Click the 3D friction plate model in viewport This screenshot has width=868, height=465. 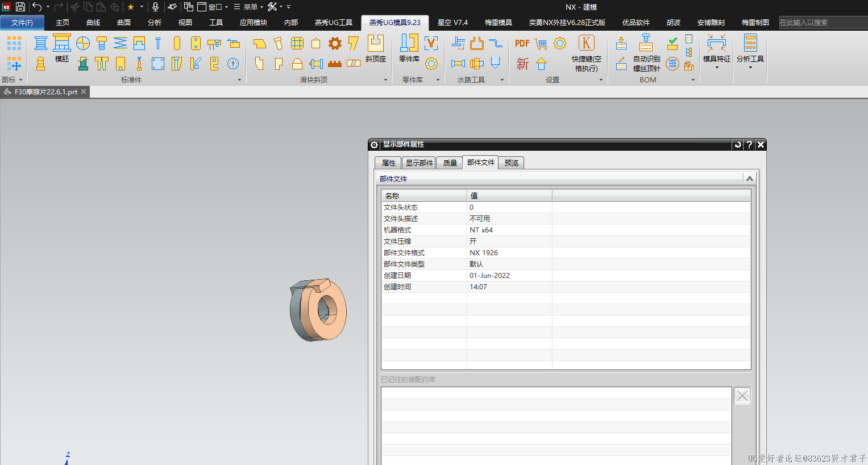(x=318, y=310)
